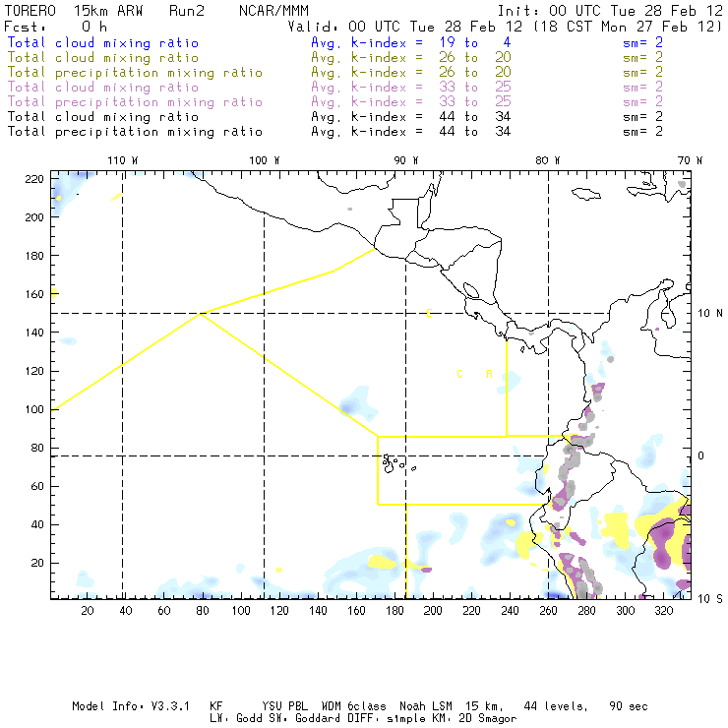Image resolution: width=728 pixels, height=728 pixels.
Task: Click the '(18 CST Mon 27 Feb 12)' text
Action: point(629,27)
